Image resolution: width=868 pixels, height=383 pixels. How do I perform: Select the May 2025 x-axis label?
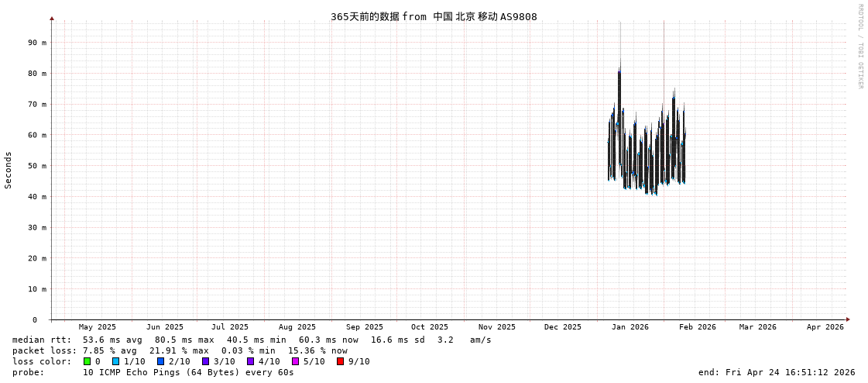pyautogui.click(x=98, y=327)
